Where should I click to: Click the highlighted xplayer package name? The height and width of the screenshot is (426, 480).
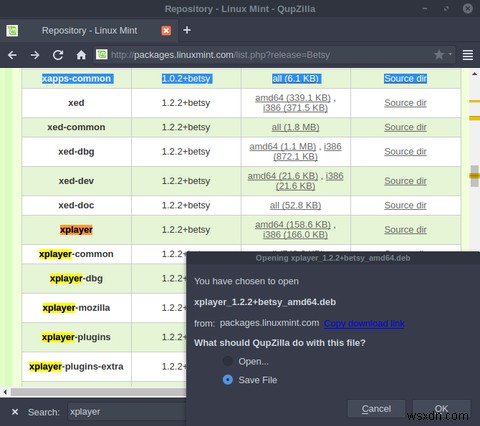click(76, 230)
